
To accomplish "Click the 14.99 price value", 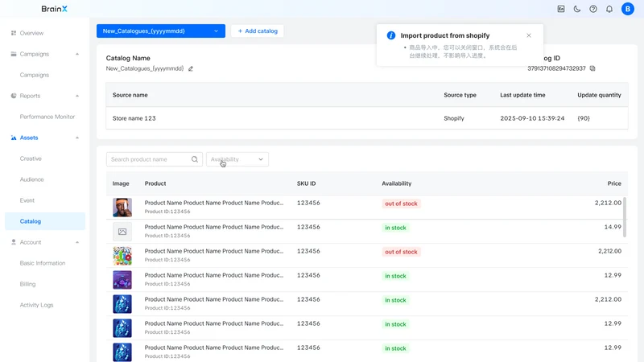I will click(x=613, y=227).
